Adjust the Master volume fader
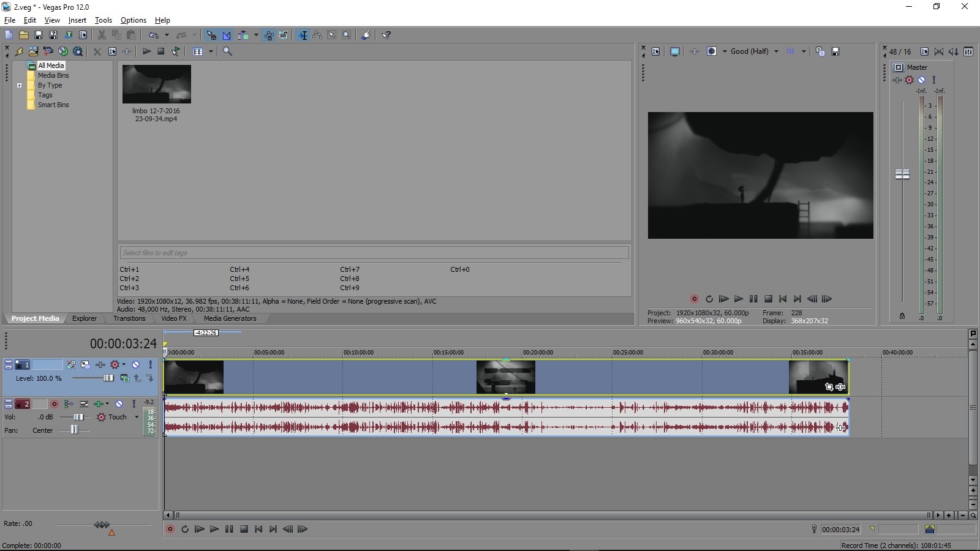 [x=902, y=174]
